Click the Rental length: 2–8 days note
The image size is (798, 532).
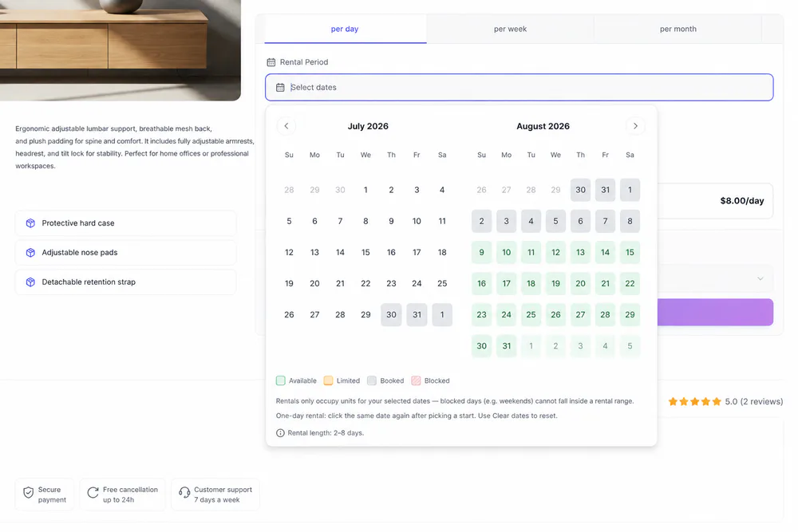pyautogui.click(x=326, y=433)
